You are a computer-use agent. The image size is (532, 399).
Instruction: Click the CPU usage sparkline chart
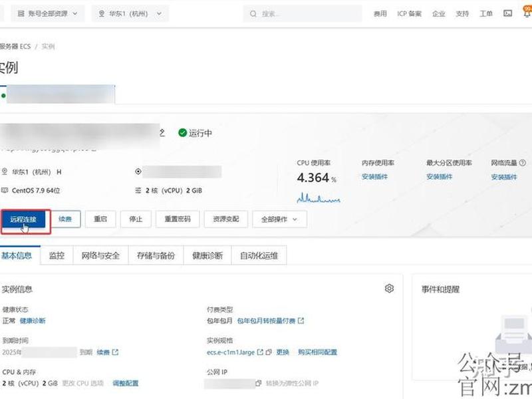click(319, 198)
